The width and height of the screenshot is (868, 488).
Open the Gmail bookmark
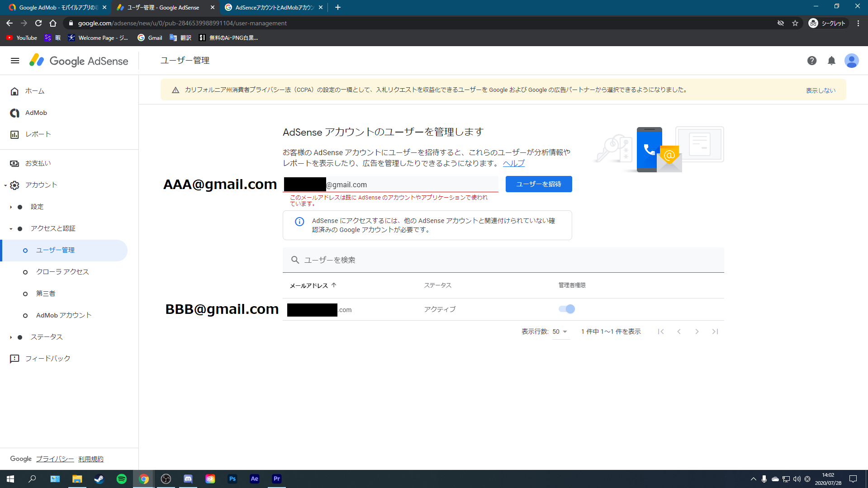(x=150, y=38)
